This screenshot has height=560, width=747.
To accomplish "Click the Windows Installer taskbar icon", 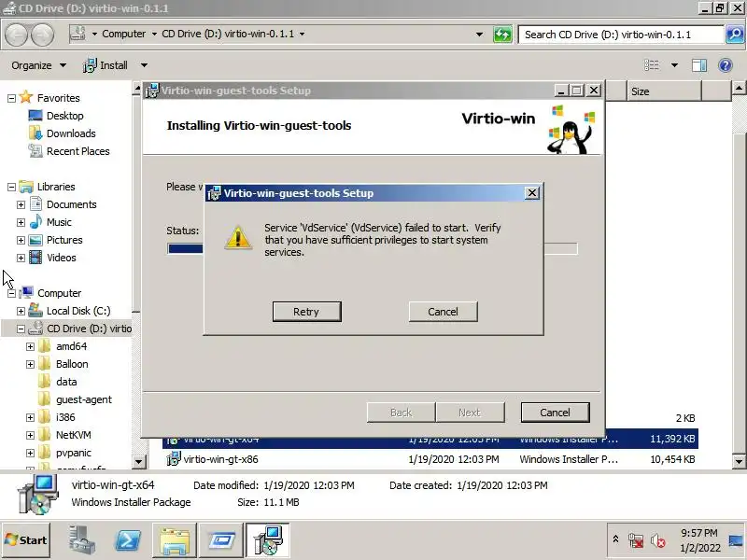I will [268, 540].
